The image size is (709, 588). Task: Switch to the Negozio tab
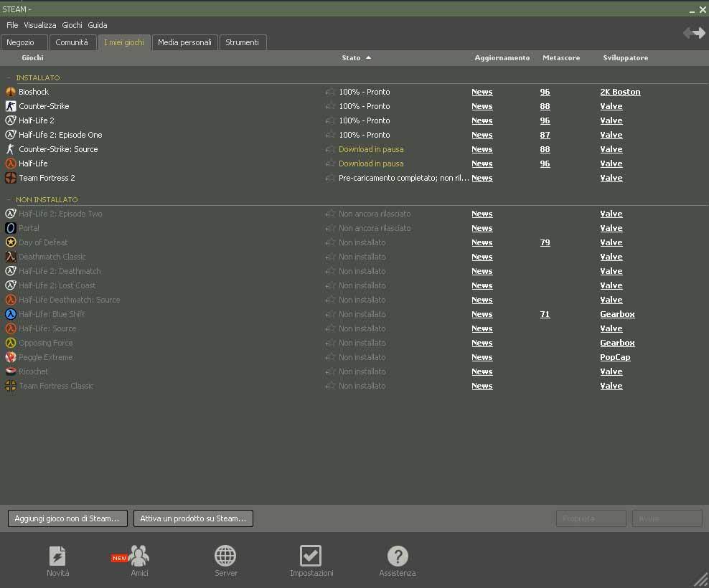coord(24,42)
